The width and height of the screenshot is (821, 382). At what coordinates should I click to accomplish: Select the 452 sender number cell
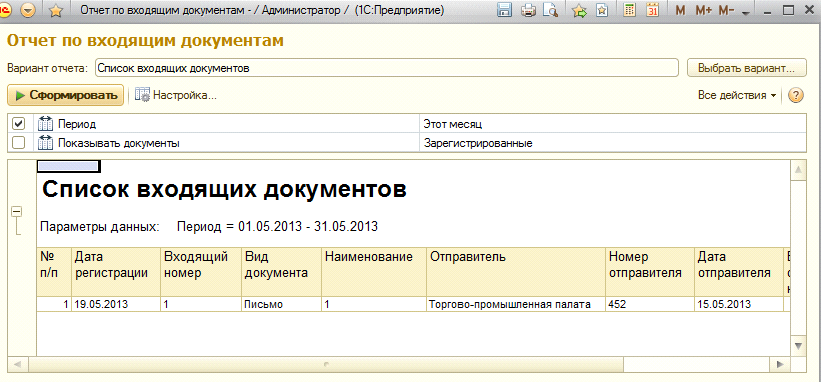tap(650, 305)
